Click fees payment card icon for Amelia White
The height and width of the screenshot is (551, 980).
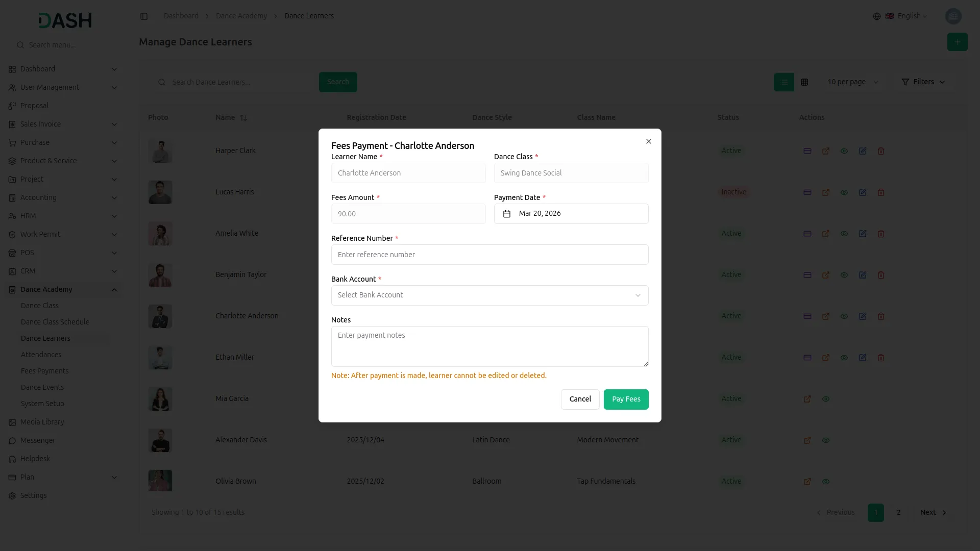click(x=807, y=234)
